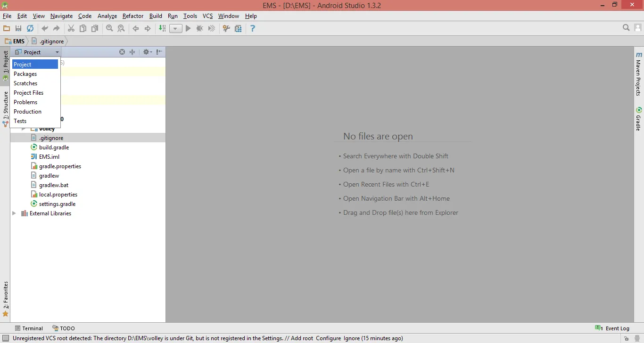Click the Run play icon

pyautogui.click(x=188, y=28)
